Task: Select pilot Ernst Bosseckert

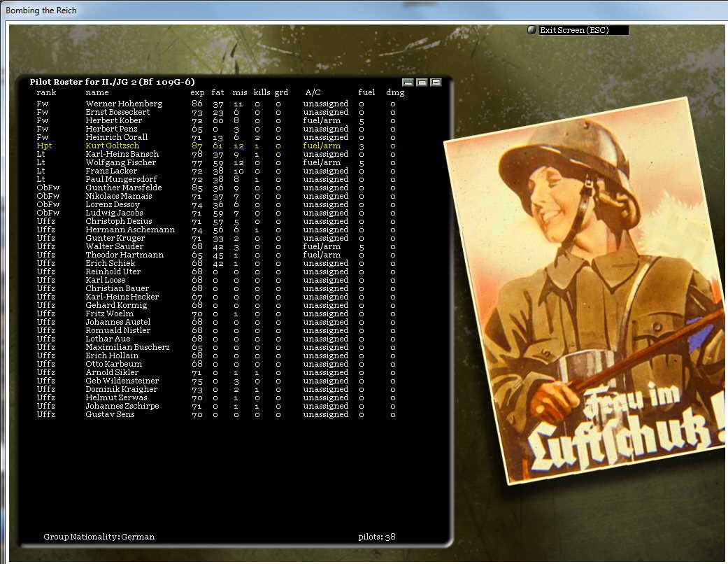Action: (117, 112)
